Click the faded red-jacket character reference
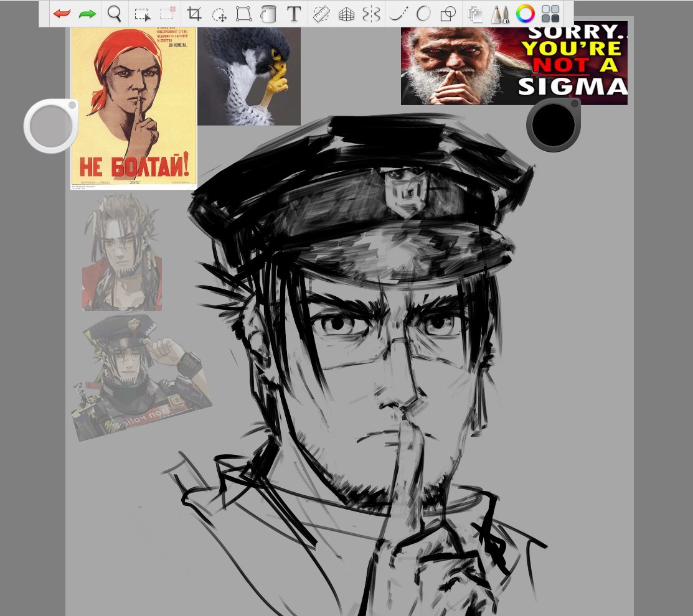The width and height of the screenshot is (693, 616). 122,253
